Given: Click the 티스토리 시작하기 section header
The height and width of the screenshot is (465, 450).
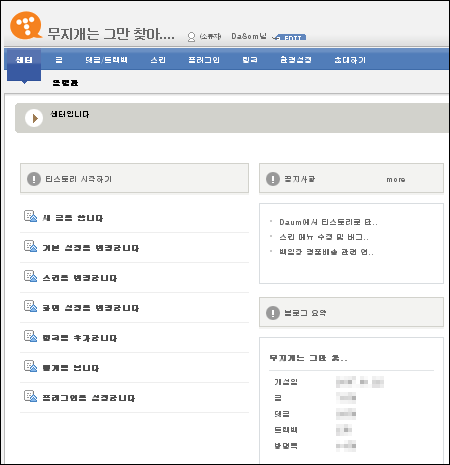Looking at the screenshot, I should point(134,178).
